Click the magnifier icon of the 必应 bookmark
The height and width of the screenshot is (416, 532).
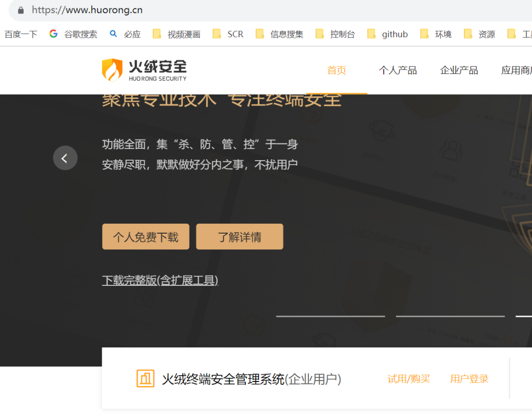112,34
